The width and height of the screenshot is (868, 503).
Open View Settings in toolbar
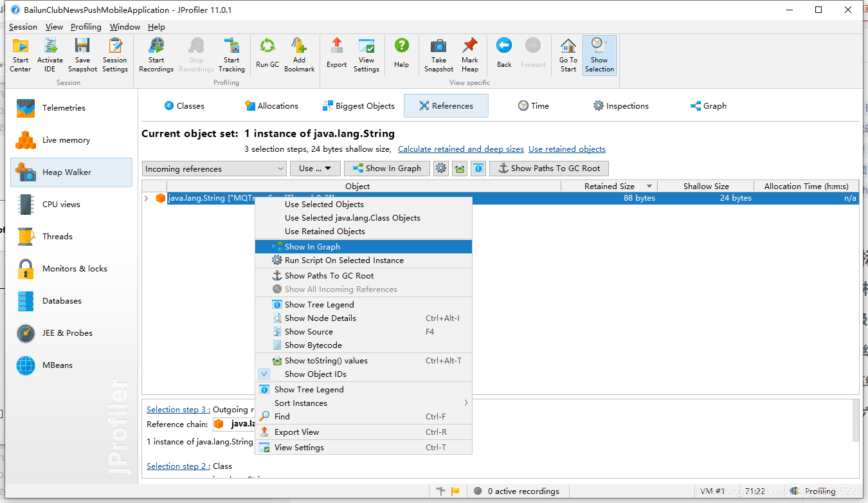(x=366, y=55)
